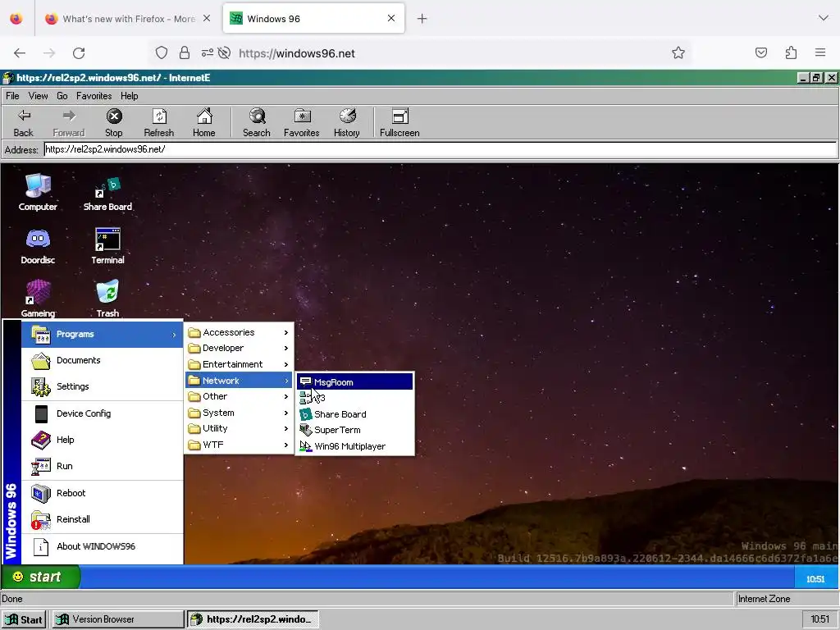This screenshot has height=630, width=840.
Task: Click the Search toolbar button in InternetE
Action: point(257,123)
